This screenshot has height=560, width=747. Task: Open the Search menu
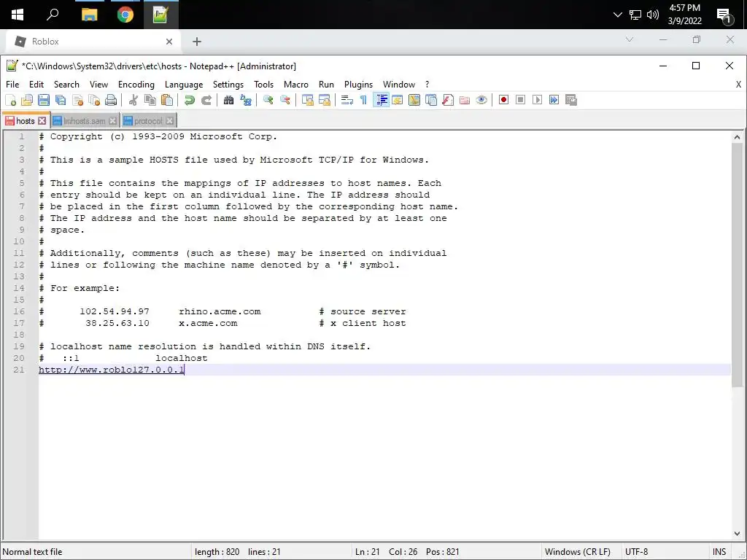tap(66, 85)
